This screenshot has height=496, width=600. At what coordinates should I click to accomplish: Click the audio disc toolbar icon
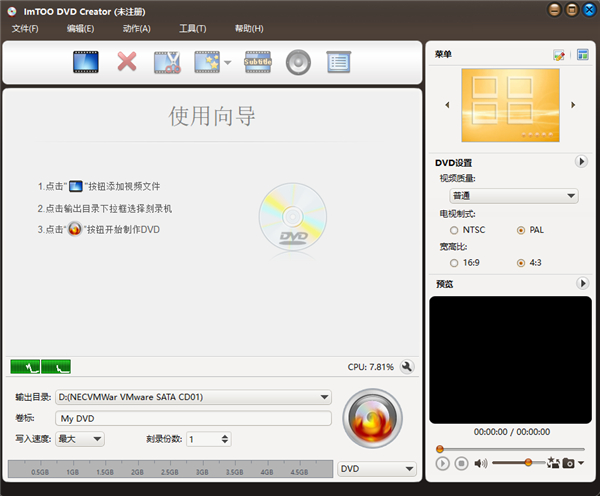(296, 63)
